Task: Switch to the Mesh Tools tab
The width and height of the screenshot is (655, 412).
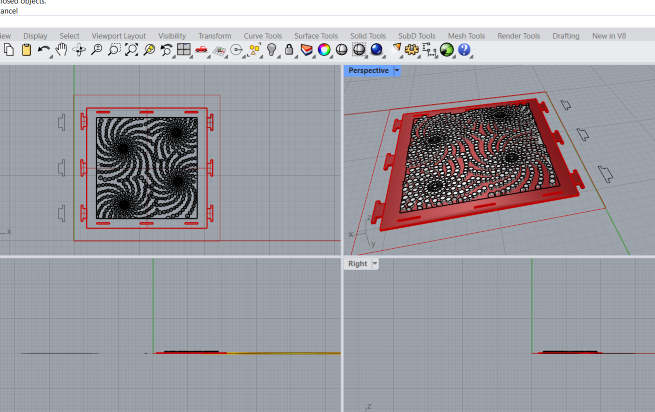Action: 468,36
